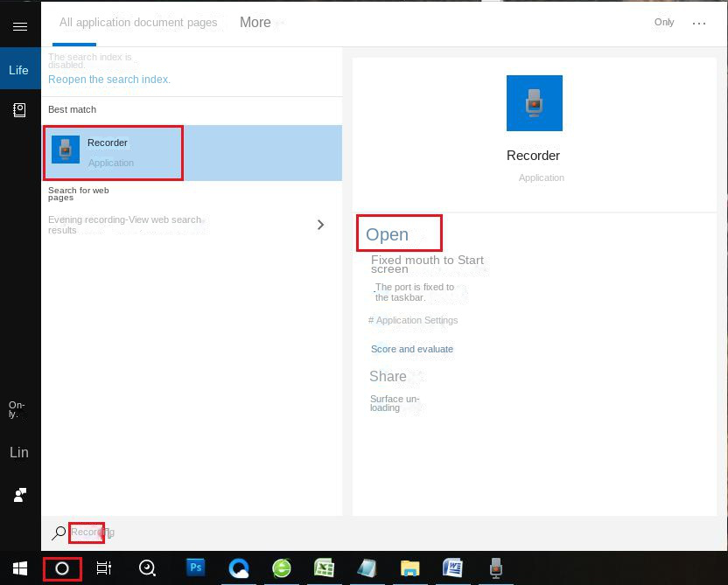Open the notebook icon in sidebar
This screenshot has width=728, height=585.
point(19,110)
